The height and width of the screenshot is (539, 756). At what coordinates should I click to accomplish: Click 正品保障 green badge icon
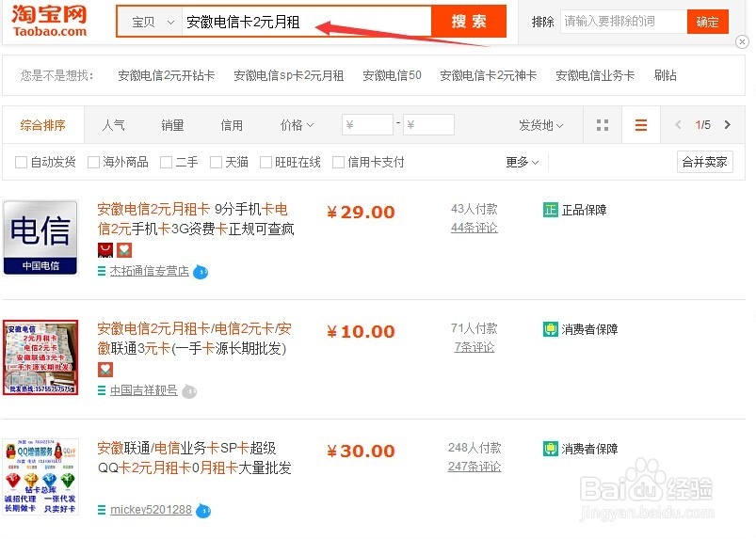click(x=550, y=210)
